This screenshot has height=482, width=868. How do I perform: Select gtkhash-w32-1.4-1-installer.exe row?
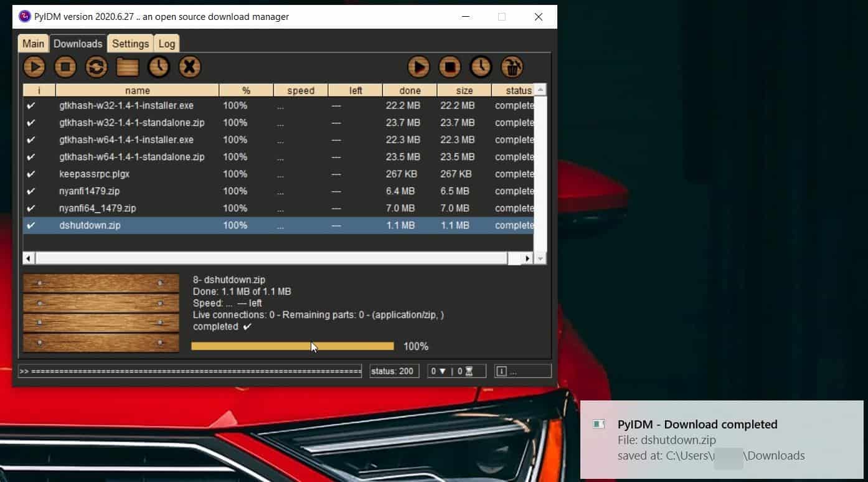[278, 106]
